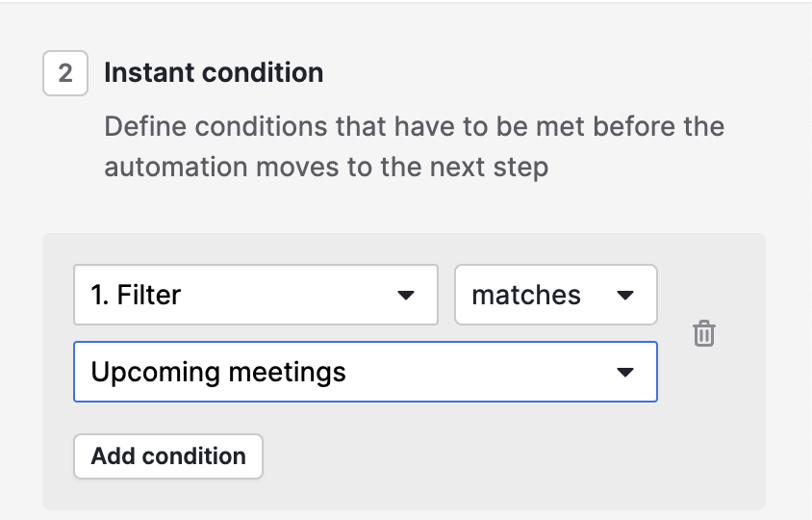
Task: Expand the Upcoming meetings dropdown
Action: pos(365,372)
